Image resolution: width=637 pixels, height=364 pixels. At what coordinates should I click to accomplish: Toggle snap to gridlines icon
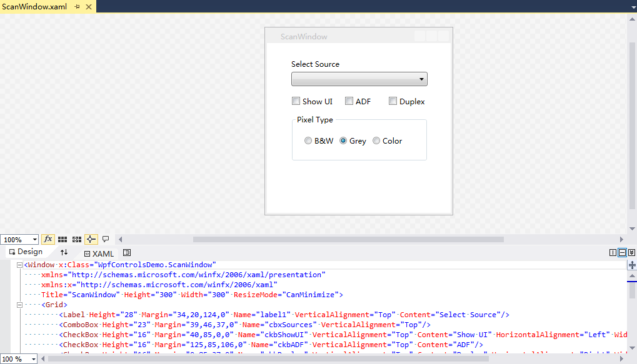77,239
